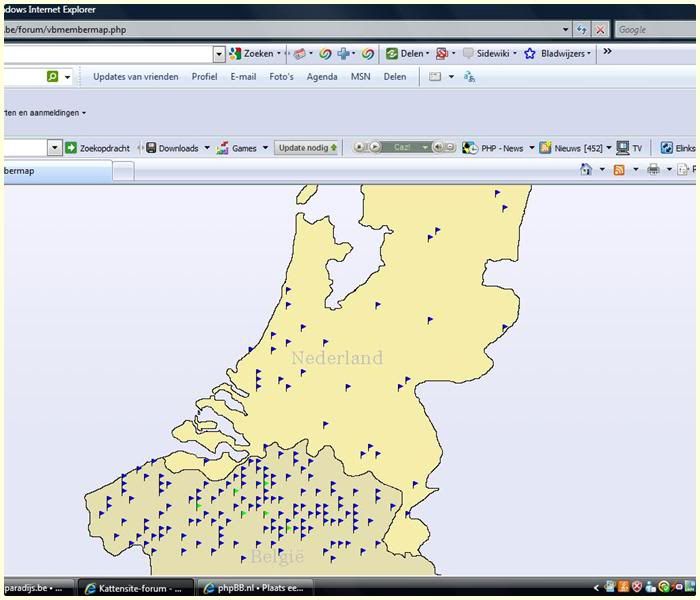Click the Refresh page button

[581, 30]
